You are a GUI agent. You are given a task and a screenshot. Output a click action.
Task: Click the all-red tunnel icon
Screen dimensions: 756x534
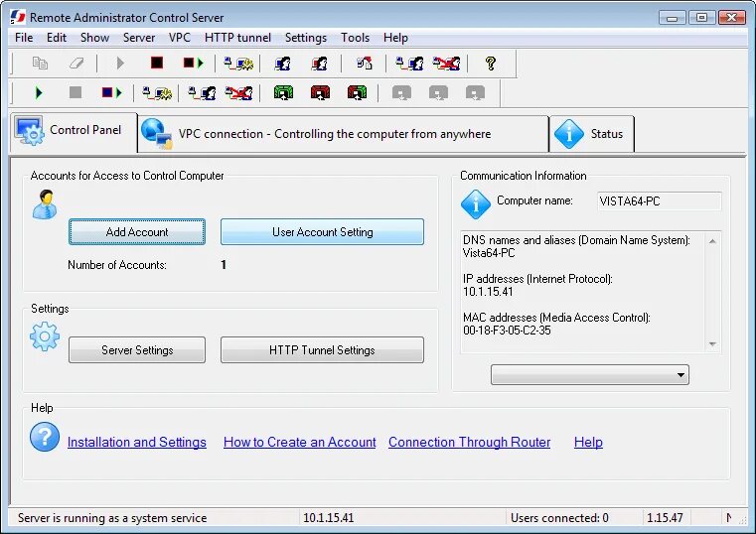[x=320, y=92]
